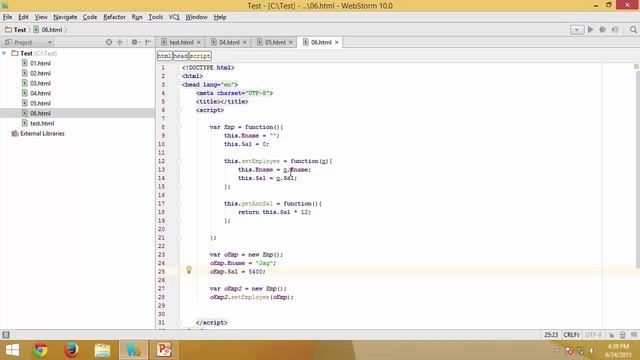Open the VCS menu
The height and width of the screenshot is (360, 640).
click(174, 17)
